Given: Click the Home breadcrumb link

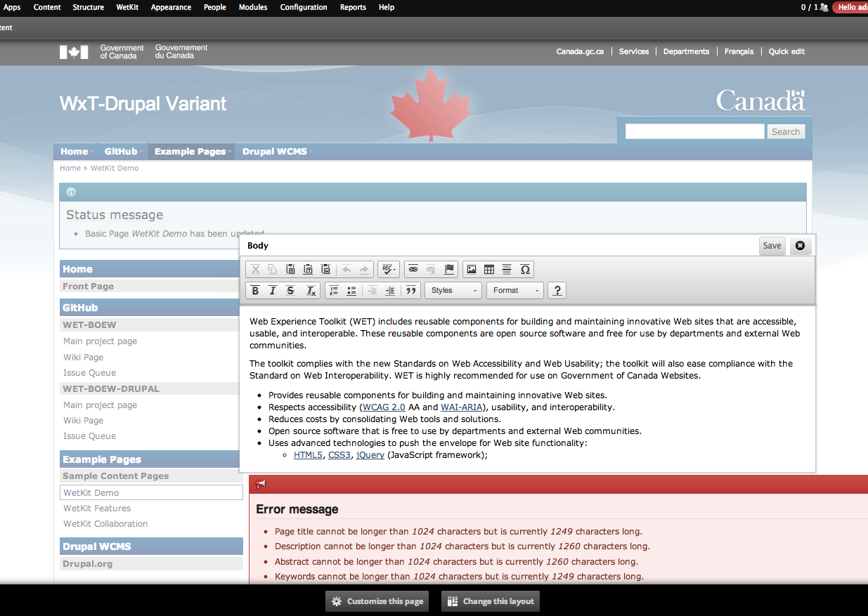Looking at the screenshot, I should click(x=70, y=168).
